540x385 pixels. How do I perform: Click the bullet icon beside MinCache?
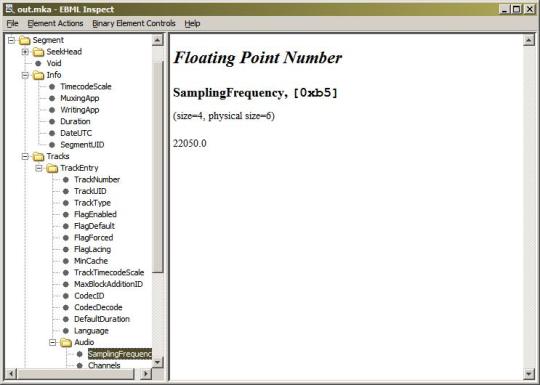coord(66,261)
